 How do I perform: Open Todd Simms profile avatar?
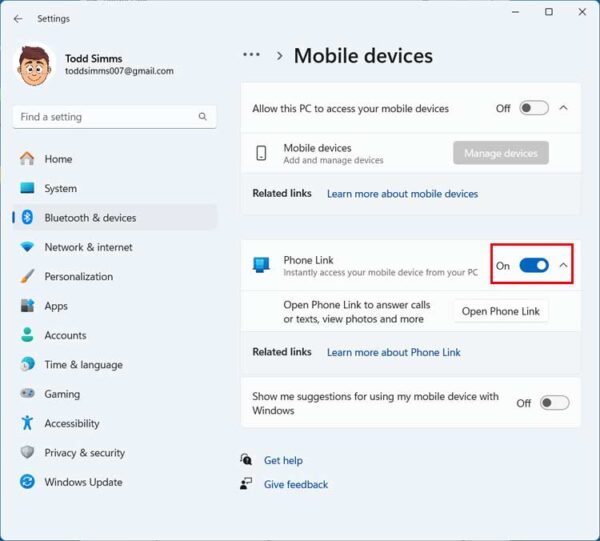pos(34,66)
